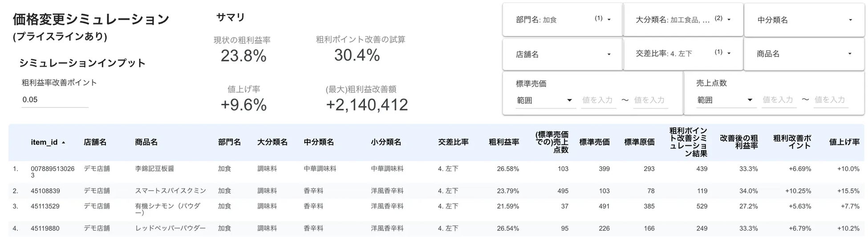The height and width of the screenshot is (237, 868).
Task: Sort table by 値上げ率 column header
Action: pyautogui.click(x=844, y=143)
